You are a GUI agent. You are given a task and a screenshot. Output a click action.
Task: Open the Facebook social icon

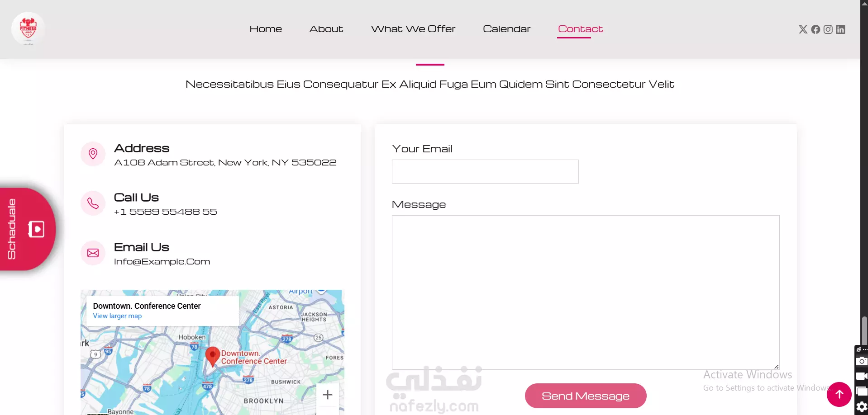point(816,29)
